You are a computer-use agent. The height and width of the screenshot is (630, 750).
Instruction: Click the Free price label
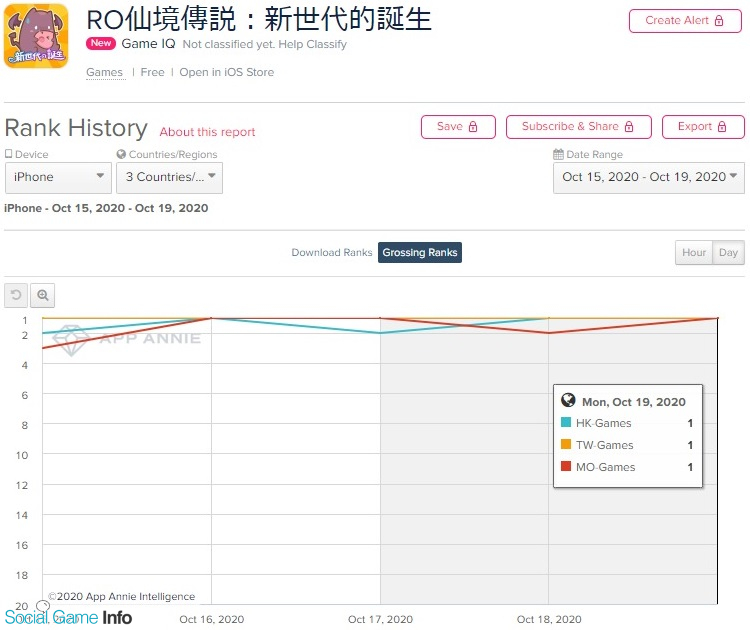152,72
